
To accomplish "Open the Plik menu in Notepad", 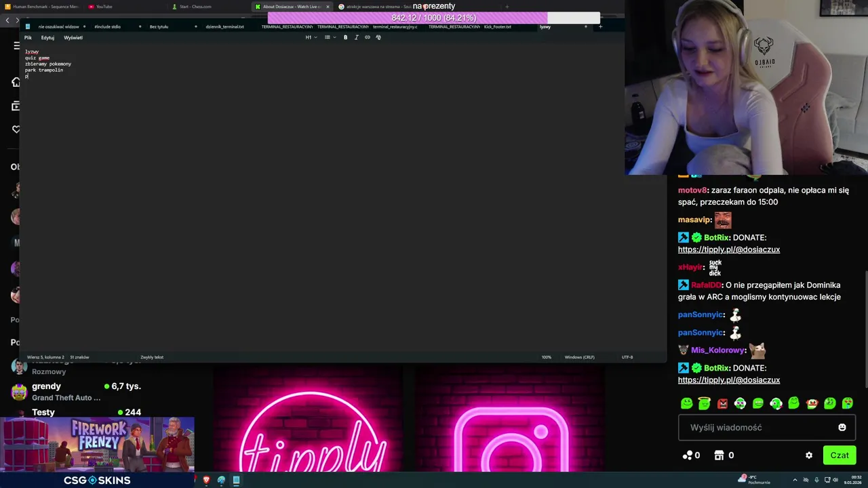I will (28, 37).
